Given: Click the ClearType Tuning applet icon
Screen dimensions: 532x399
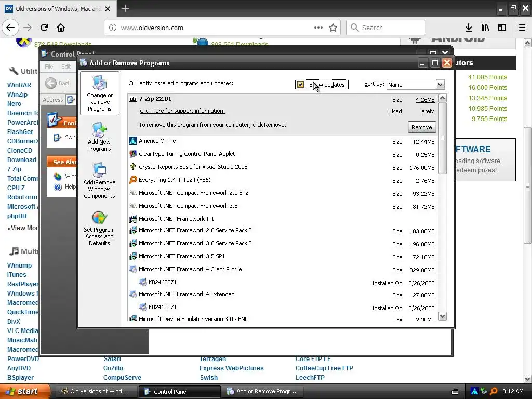Looking at the screenshot, I should tap(133, 154).
